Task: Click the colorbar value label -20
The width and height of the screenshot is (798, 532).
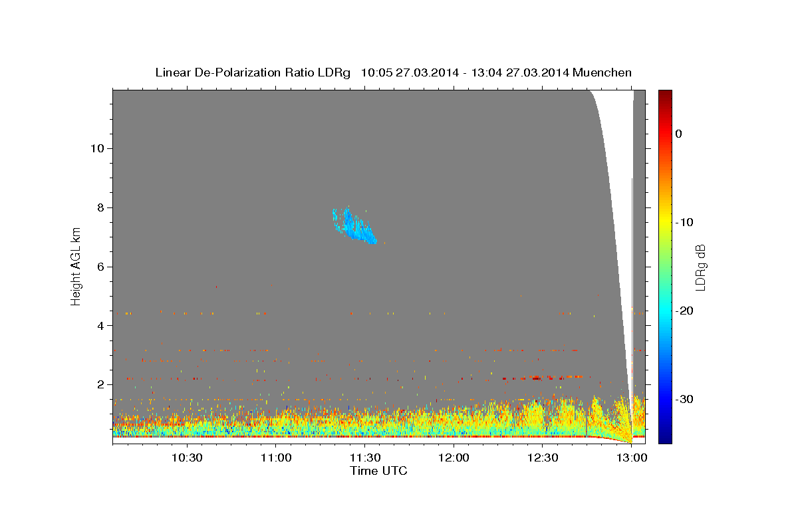Action: tap(685, 311)
